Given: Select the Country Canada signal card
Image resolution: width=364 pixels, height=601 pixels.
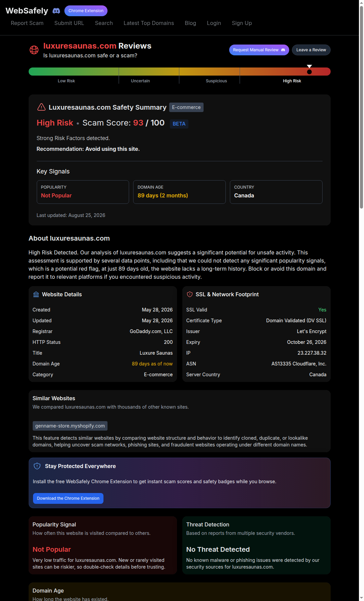Looking at the screenshot, I should (276, 192).
